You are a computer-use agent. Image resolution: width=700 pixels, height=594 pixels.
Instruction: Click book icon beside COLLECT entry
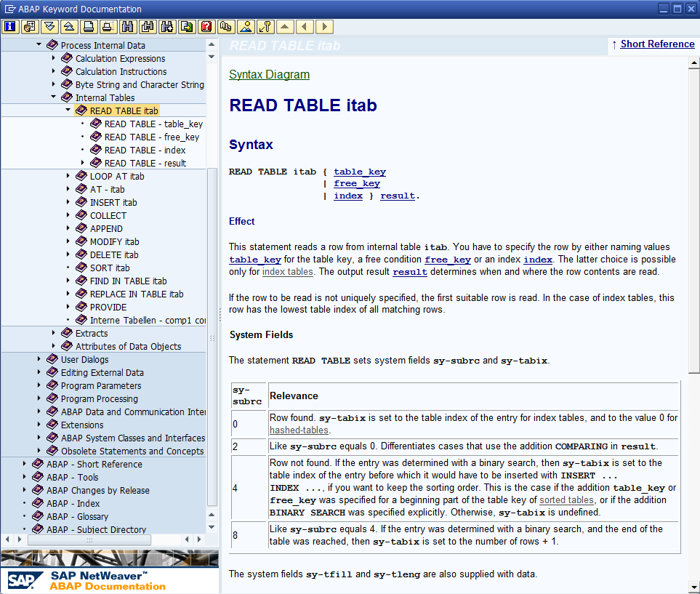[x=81, y=215]
